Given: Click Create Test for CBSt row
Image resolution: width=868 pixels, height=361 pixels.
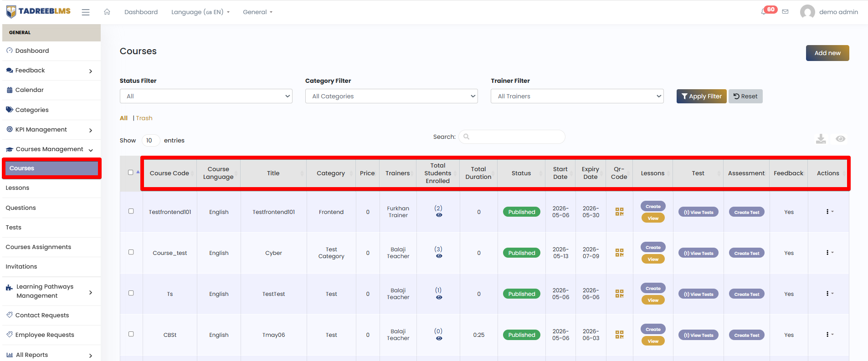Looking at the screenshot, I should 747,335.
